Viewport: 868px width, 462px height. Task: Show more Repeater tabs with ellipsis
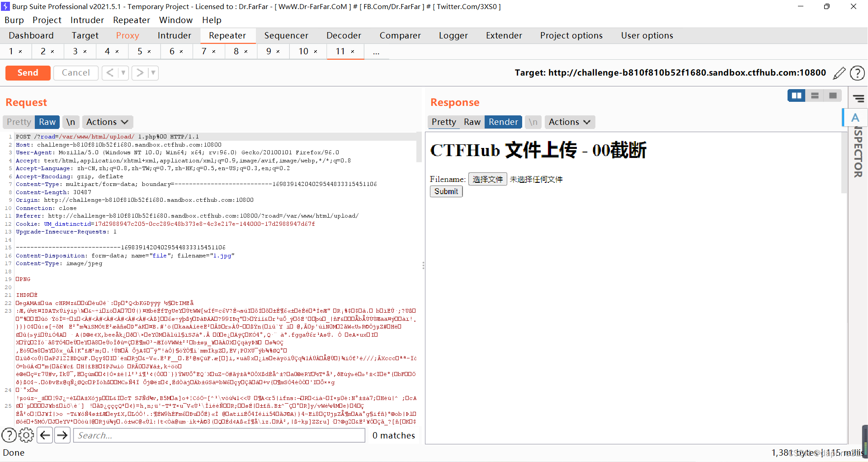tap(376, 52)
